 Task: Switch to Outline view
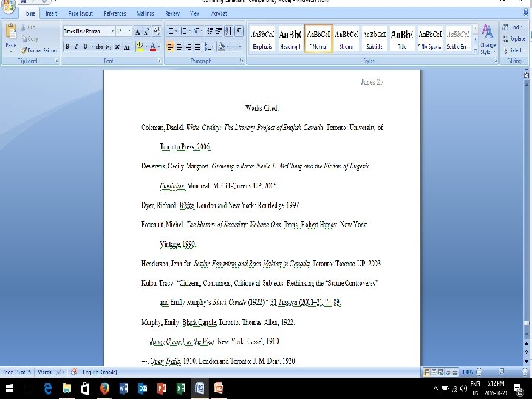pyautogui.click(x=448, y=372)
